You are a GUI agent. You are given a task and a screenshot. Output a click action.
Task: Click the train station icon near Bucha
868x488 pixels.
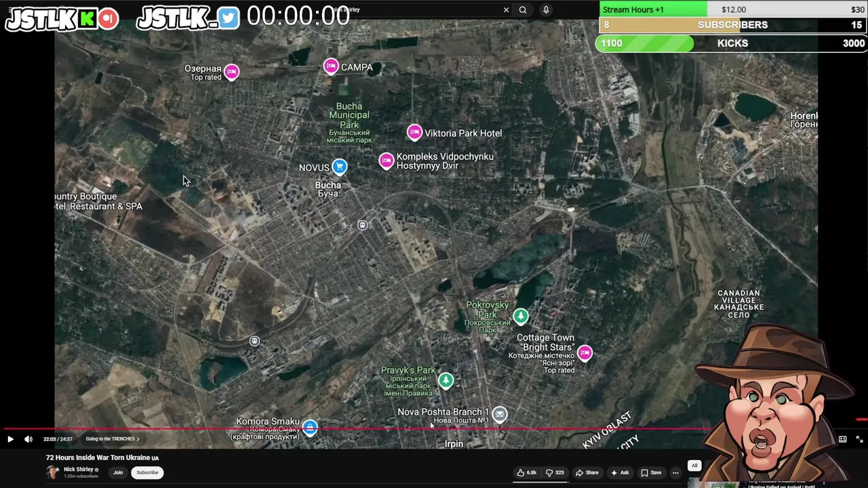(x=363, y=225)
